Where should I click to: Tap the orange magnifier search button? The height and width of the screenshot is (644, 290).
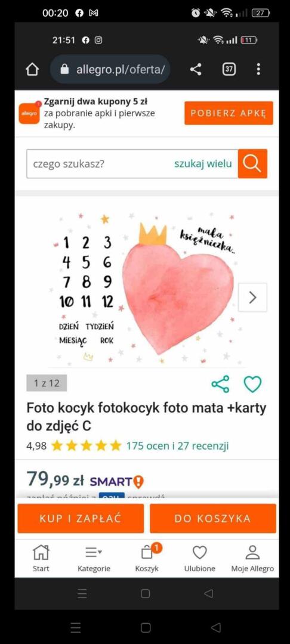[x=252, y=164]
